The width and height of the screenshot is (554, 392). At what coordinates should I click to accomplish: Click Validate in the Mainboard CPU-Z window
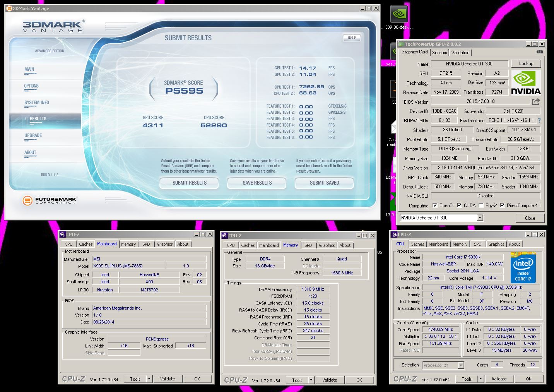click(x=168, y=379)
